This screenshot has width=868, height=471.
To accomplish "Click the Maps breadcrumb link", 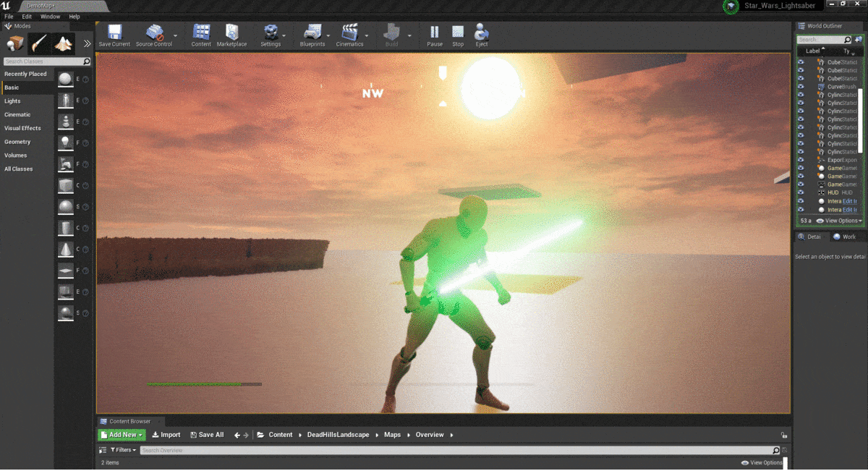I will click(x=392, y=434).
